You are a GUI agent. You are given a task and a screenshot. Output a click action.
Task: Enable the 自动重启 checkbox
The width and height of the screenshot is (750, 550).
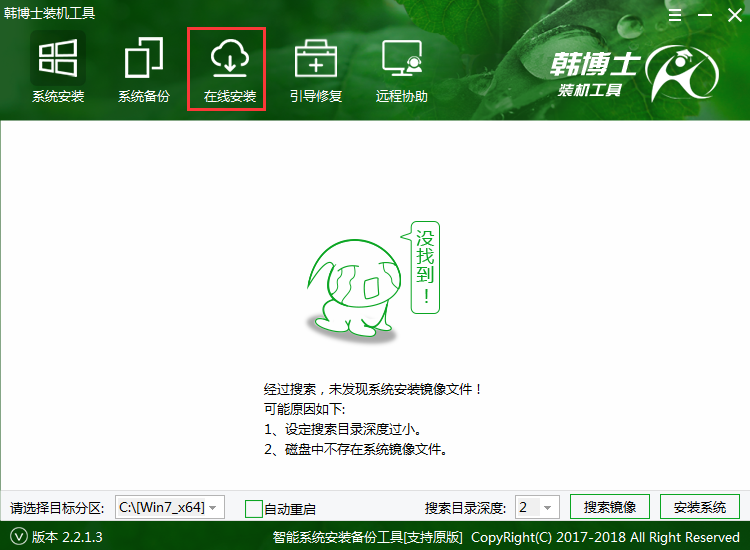254,508
